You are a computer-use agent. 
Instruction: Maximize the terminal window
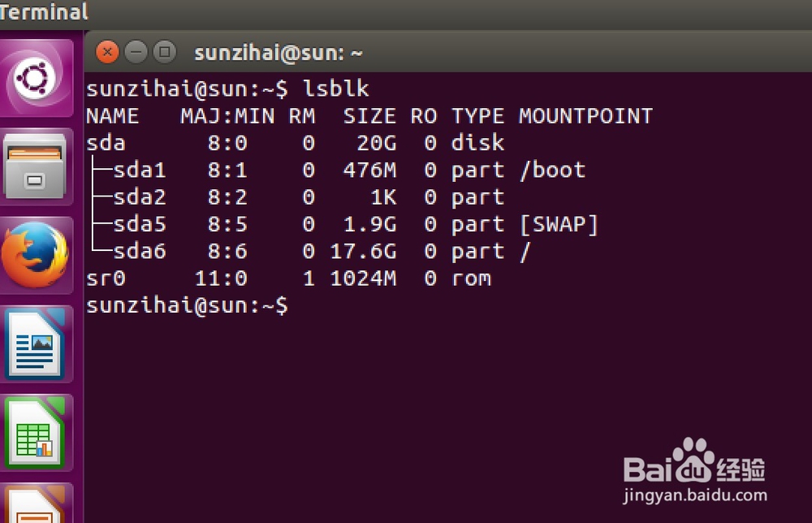165,52
